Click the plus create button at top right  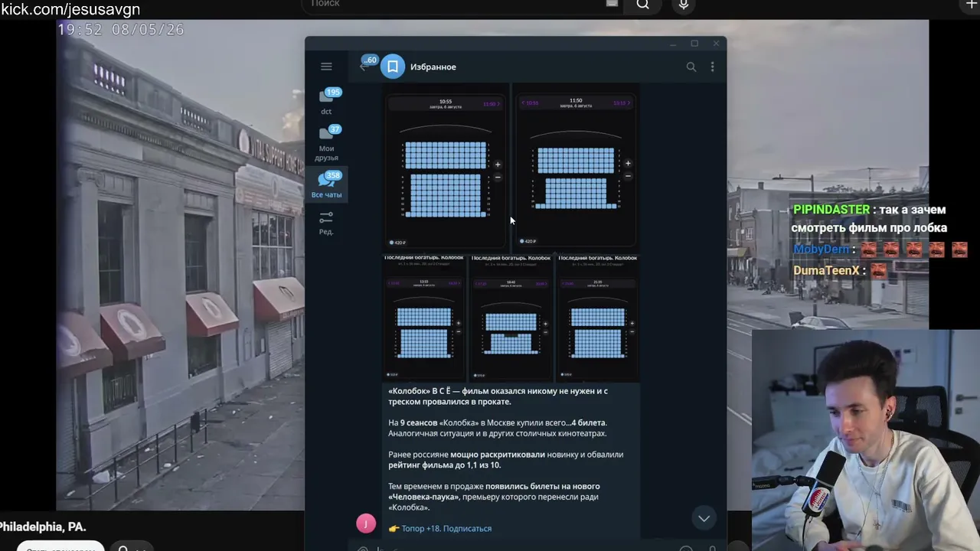pos(972,4)
